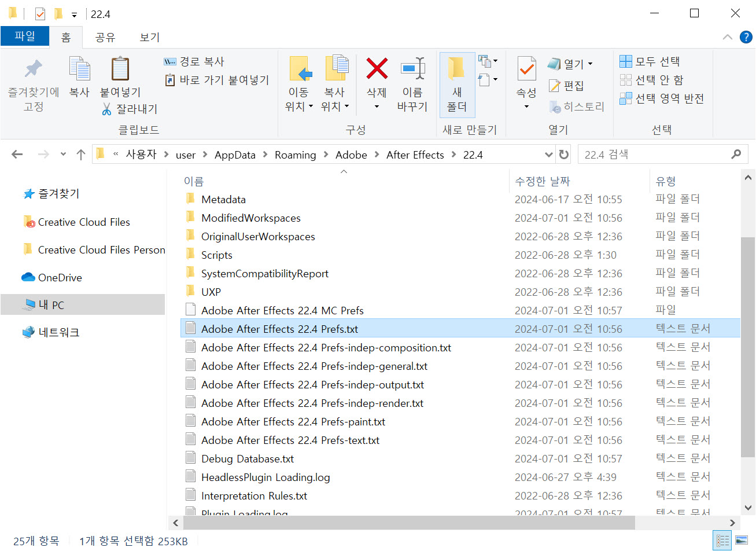Open the dropdown arrow beside 열기
Viewport: 756px width, 551px height.
[591, 64]
